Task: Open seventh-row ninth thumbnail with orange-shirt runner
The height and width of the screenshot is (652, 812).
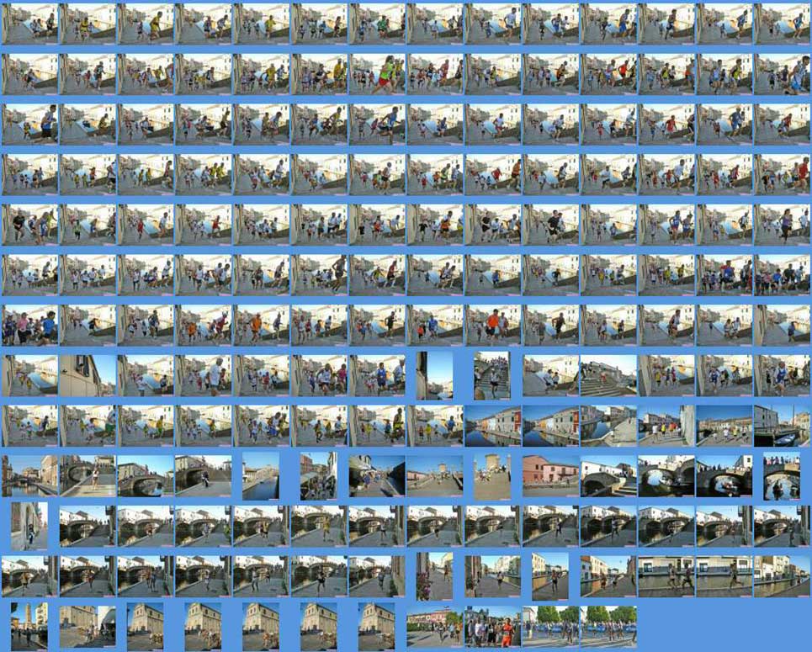Action: pos(494,326)
